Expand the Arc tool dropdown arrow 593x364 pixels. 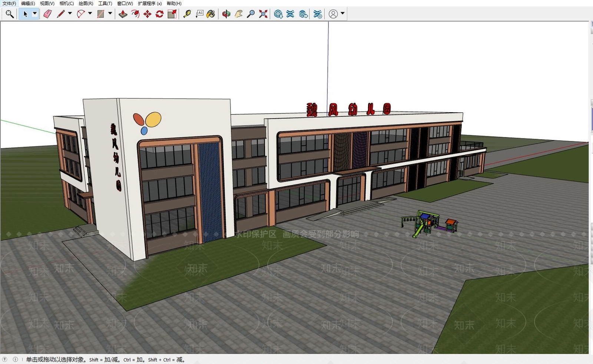[x=90, y=14]
